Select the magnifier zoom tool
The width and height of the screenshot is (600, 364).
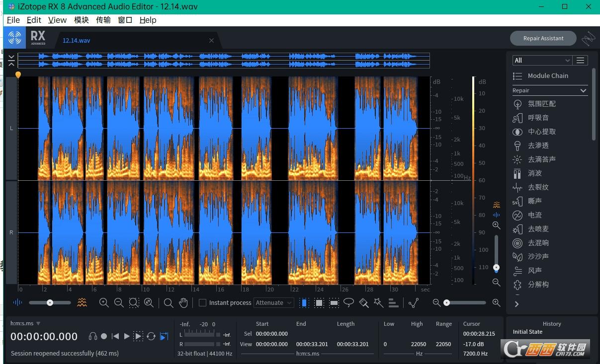tap(169, 302)
